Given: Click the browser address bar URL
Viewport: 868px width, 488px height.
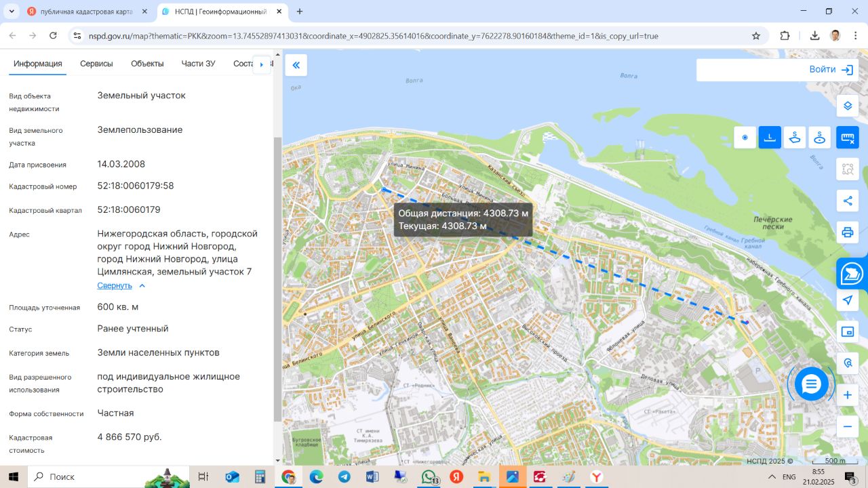Looking at the screenshot, I should tap(373, 36).
